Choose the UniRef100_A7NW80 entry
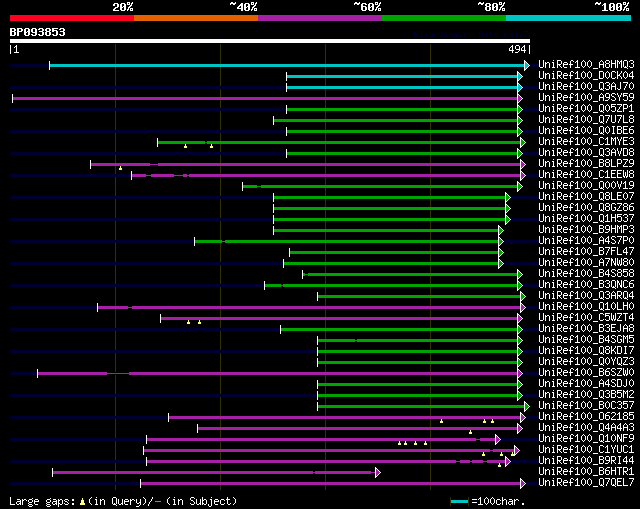This screenshot has width=640, height=509. [586, 263]
